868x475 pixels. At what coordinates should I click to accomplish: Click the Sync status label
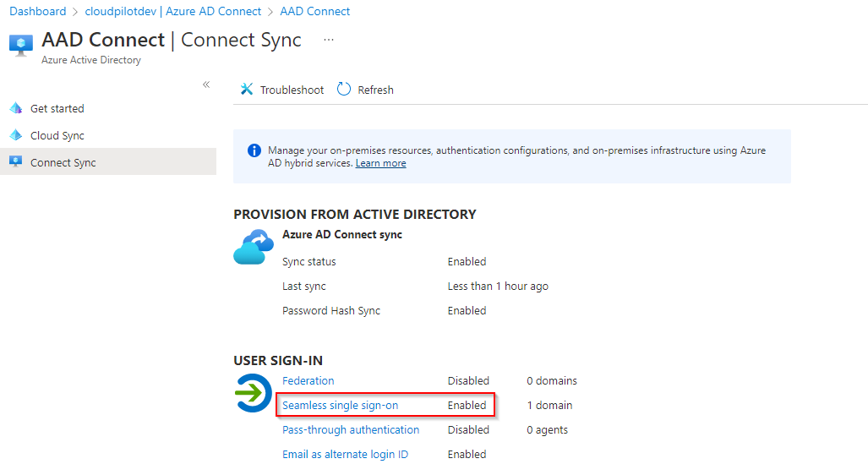[308, 262]
